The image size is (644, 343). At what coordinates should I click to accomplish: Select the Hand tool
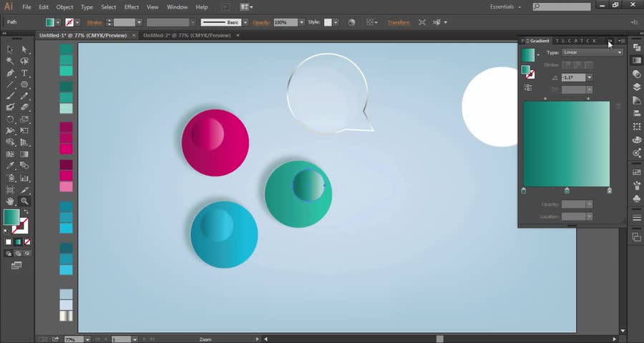10,201
